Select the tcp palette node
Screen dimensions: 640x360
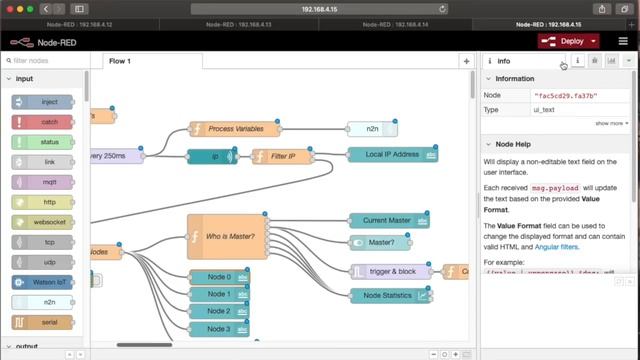[x=42, y=242]
